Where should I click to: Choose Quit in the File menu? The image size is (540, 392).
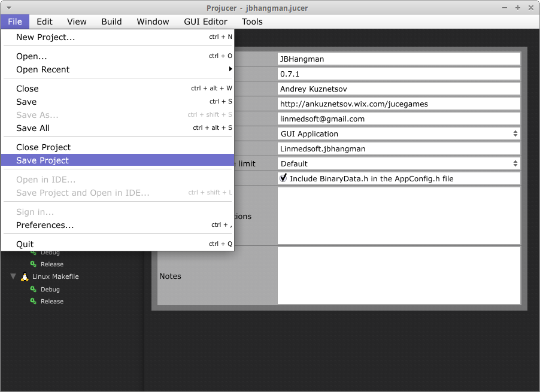point(118,244)
